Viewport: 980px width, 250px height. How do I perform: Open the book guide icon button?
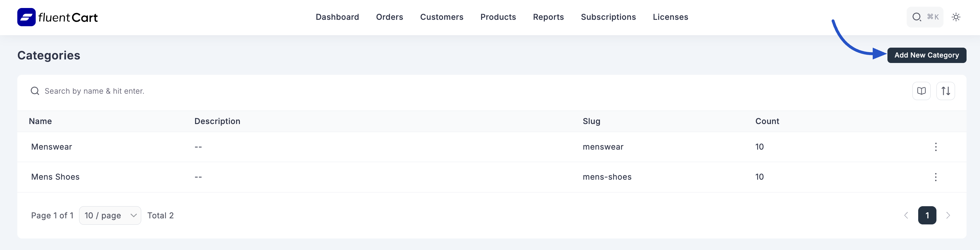pyautogui.click(x=921, y=91)
